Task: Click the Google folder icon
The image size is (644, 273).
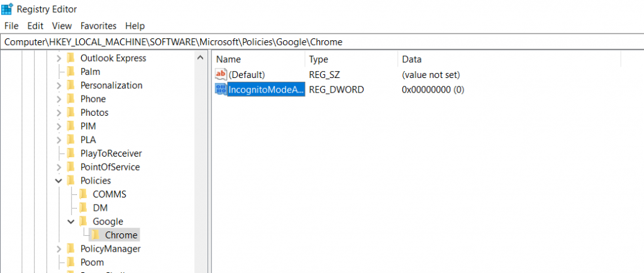Action: [84, 221]
